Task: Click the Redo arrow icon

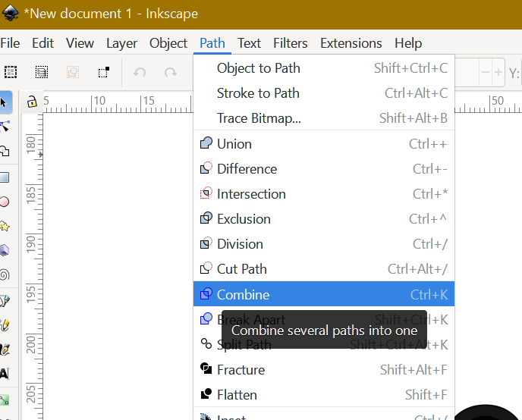Action: click(x=171, y=73)
